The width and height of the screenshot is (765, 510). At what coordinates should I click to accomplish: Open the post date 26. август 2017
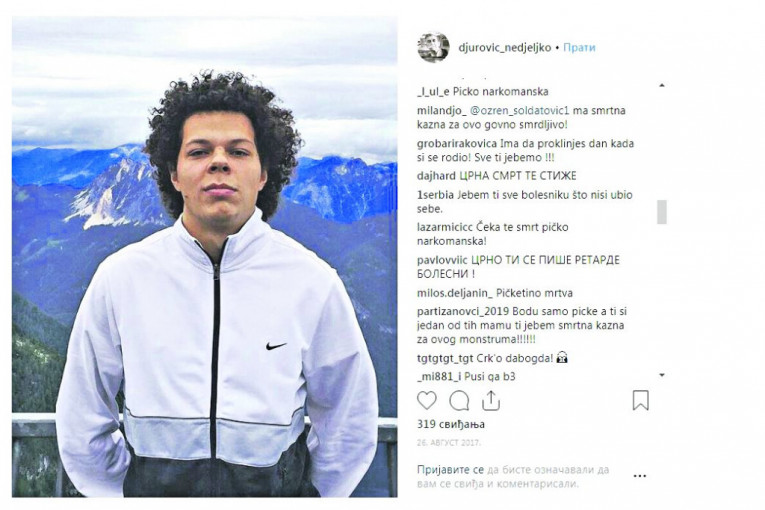449,443
